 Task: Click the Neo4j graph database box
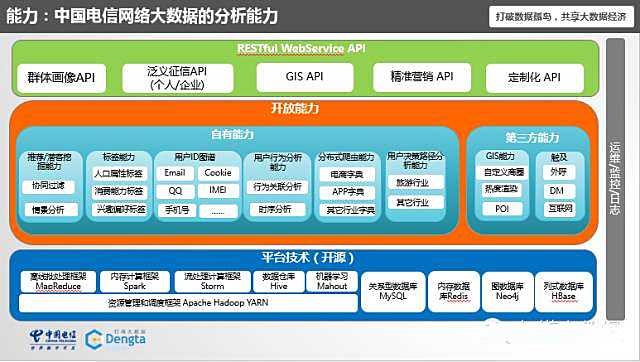507,292
